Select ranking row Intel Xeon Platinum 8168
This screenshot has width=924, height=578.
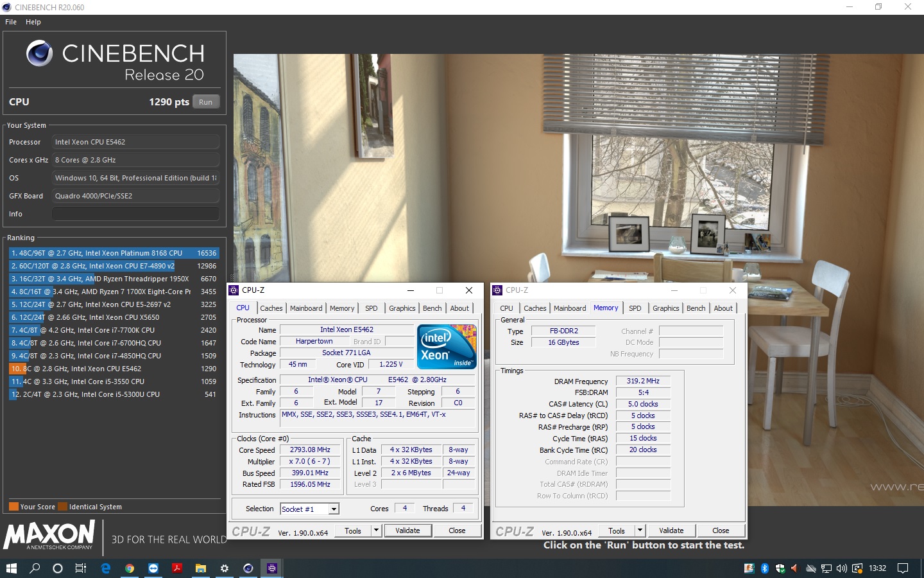(x=114, y=253)
